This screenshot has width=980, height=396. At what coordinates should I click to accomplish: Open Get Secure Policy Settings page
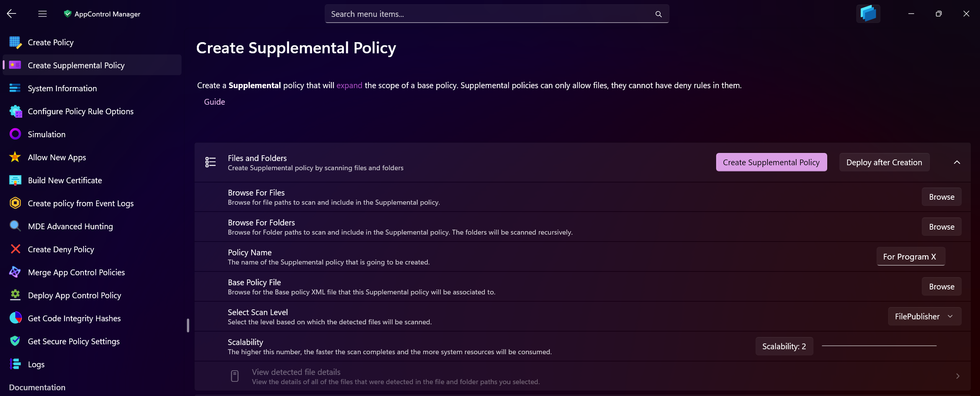tap(92, 341)
